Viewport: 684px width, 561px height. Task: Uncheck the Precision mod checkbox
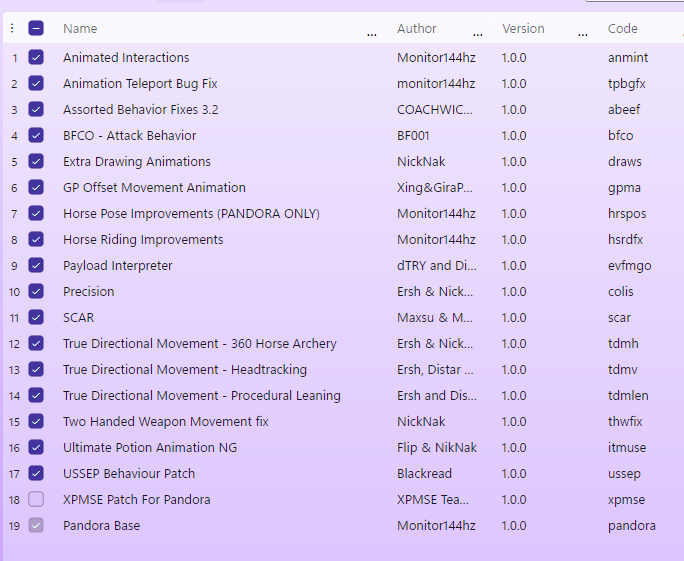(x=36, y=291)
